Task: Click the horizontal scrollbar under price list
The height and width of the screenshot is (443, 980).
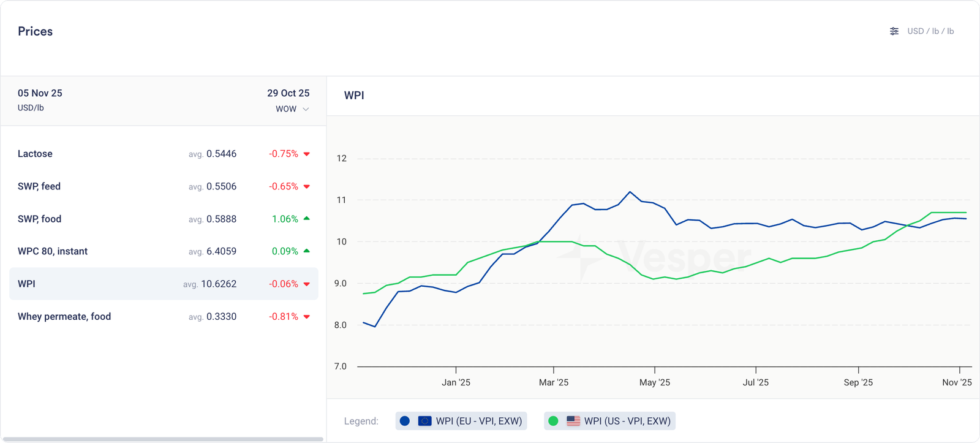Action: tap(162, 439)
